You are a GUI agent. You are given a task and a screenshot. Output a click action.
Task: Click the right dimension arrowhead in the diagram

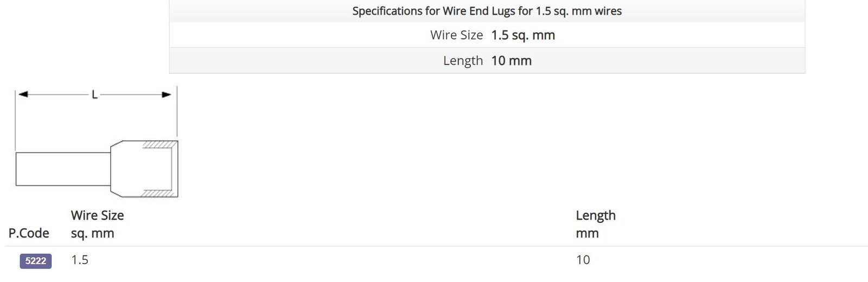(167, 95)
